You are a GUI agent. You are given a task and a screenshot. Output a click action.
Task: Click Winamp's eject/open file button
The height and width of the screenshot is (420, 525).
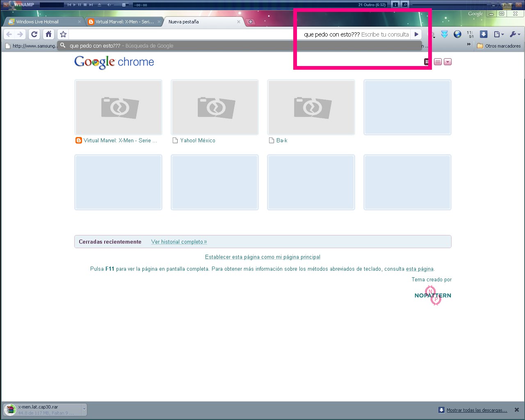click(x=99, y=5)
